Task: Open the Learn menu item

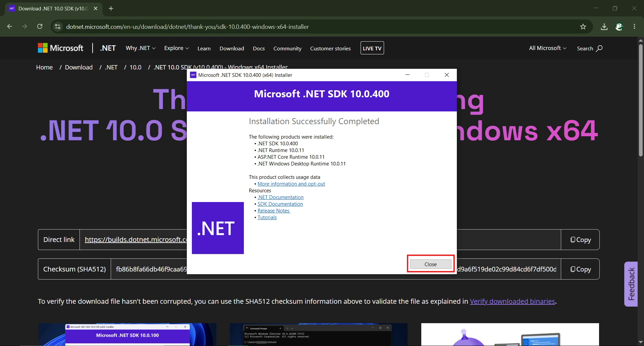Action: coord(204,48)
